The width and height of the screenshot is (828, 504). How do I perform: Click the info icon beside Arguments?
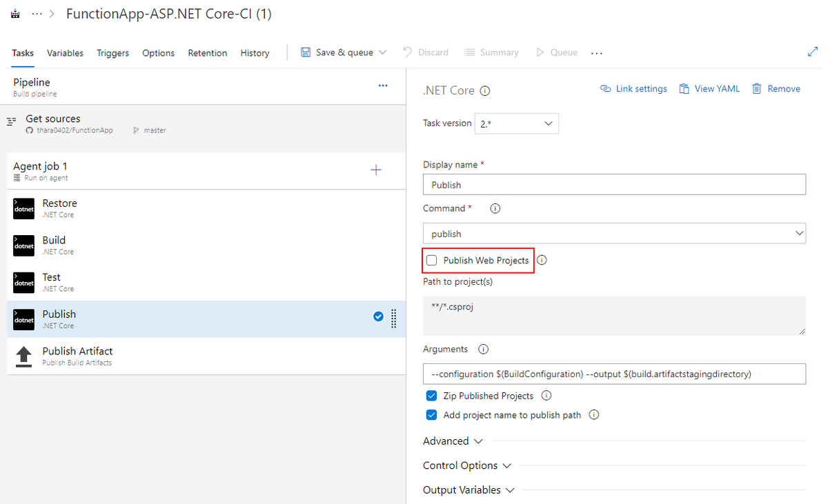483,350
